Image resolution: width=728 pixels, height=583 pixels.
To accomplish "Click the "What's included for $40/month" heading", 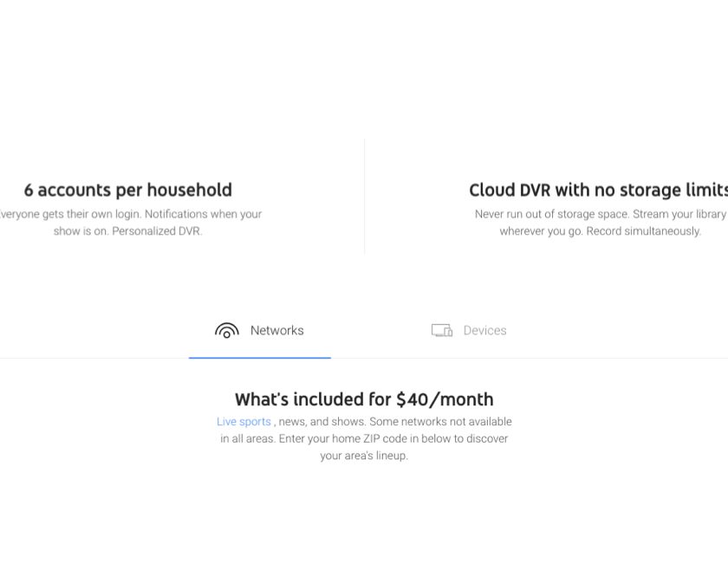I will [364, 399].
